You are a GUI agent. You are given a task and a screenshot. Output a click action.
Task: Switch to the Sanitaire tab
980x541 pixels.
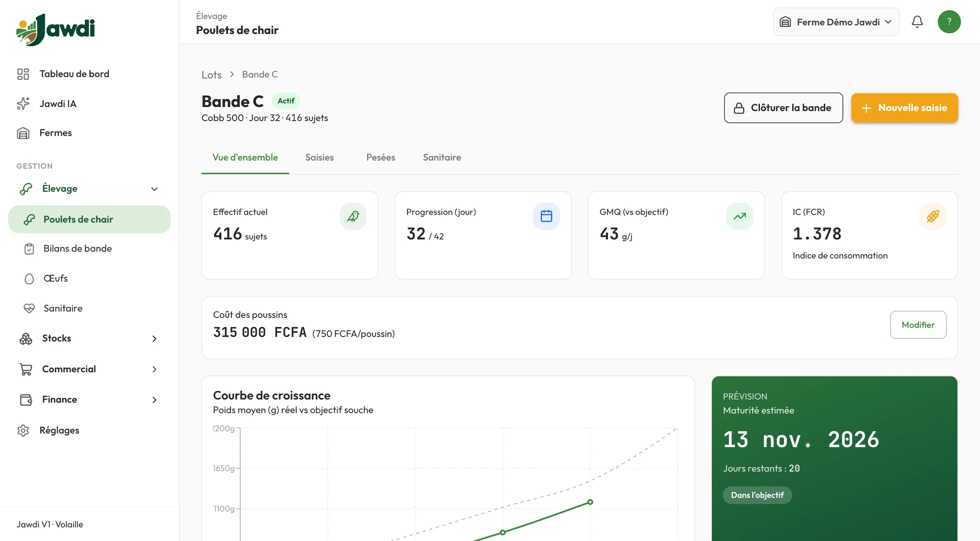point(442,157)
